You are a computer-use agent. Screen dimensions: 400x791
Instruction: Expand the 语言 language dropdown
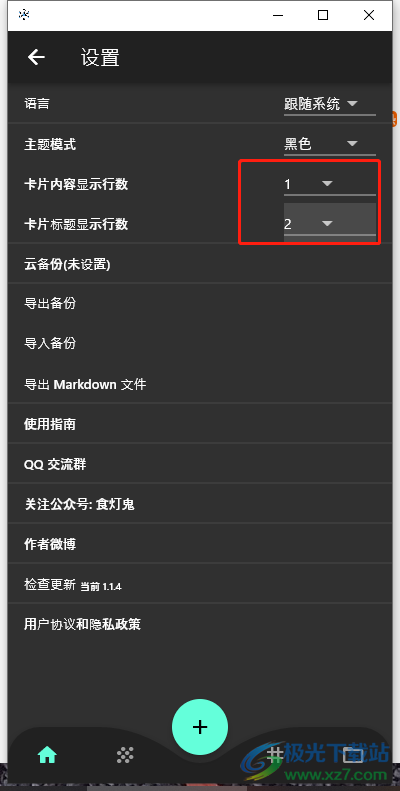[329, 104]
